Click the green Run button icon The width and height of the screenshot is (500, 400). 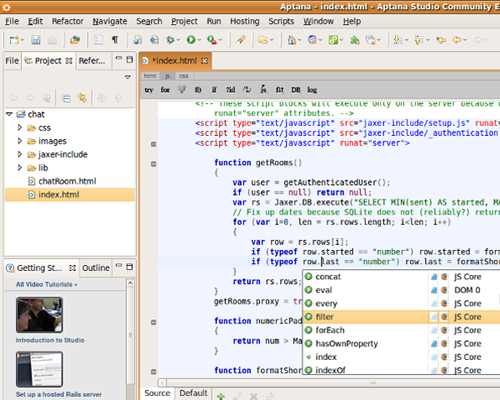click(191, 40)
